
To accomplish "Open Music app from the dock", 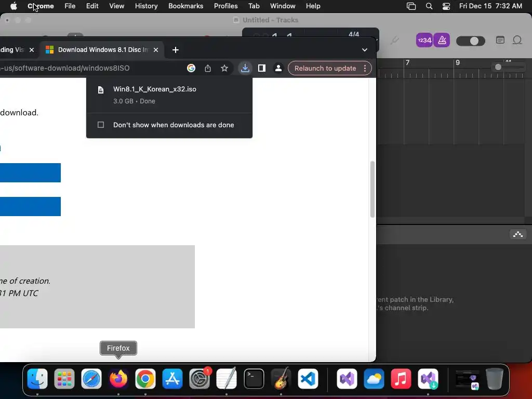I will point(401,379).
